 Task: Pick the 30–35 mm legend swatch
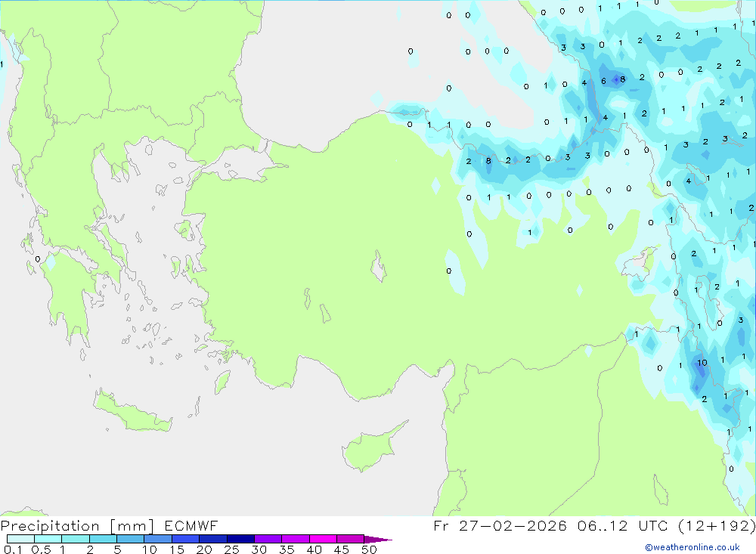click(268, 539)
